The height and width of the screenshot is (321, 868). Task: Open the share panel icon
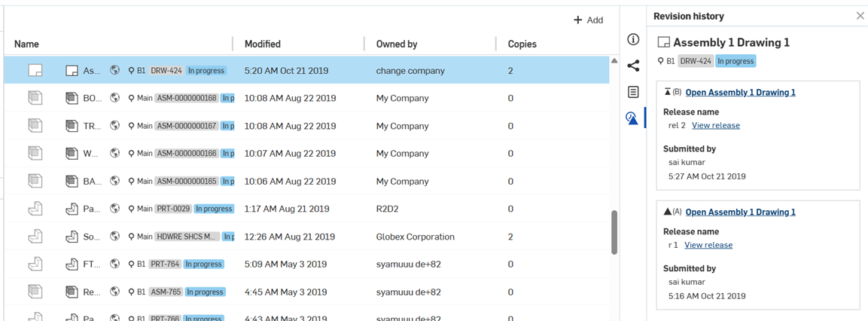[633, 66]
